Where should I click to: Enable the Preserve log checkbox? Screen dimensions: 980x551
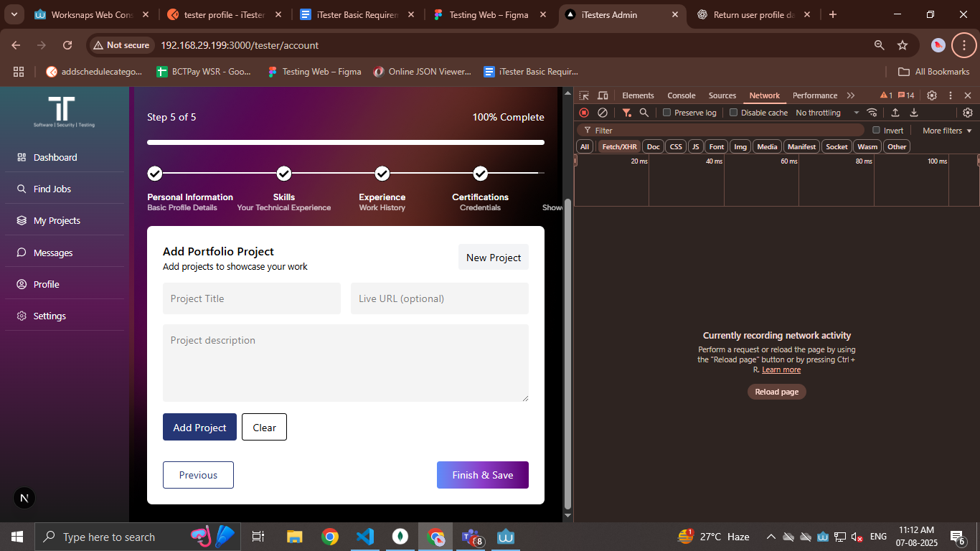(666, 113)
